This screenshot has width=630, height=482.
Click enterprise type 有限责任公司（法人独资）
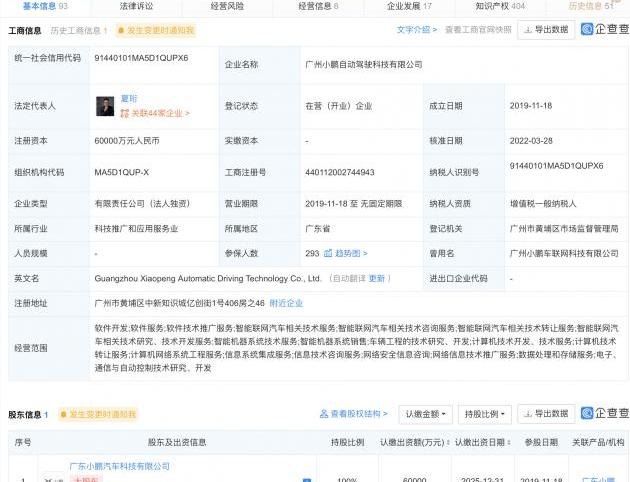click(143, 204)
